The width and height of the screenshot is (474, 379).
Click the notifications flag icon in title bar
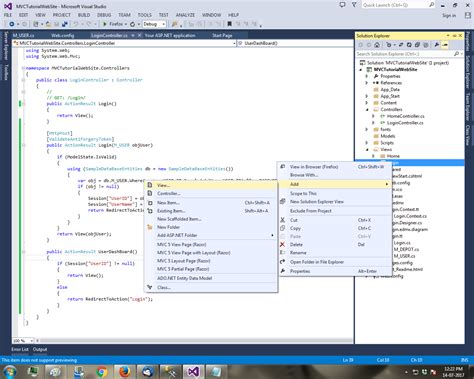(x=354, y=5)
